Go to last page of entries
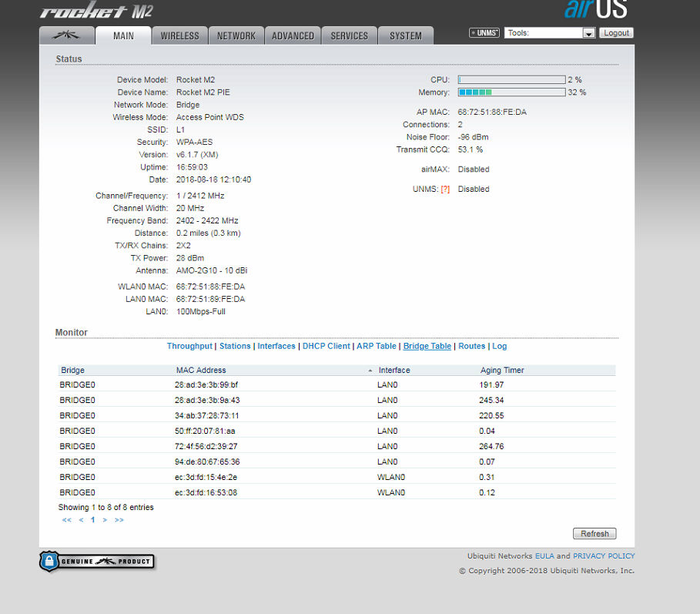This screenshot has width=700, height=614. [119, 520]
